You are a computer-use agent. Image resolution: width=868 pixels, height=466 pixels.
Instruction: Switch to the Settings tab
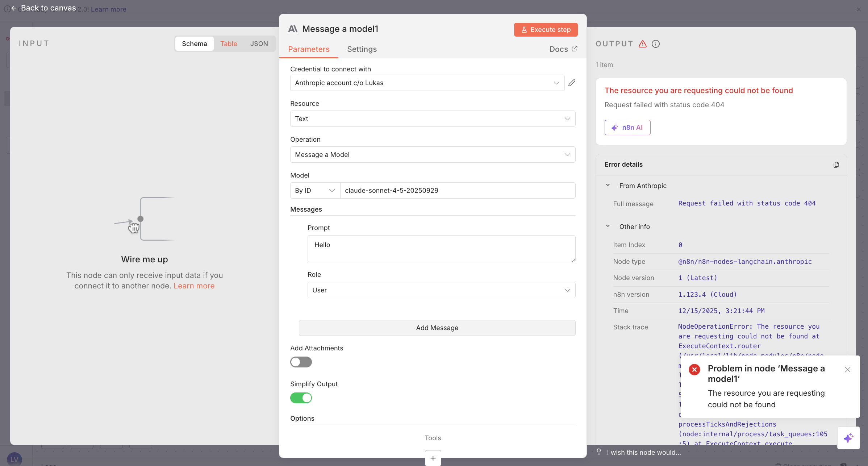click(x=362, y=49)
